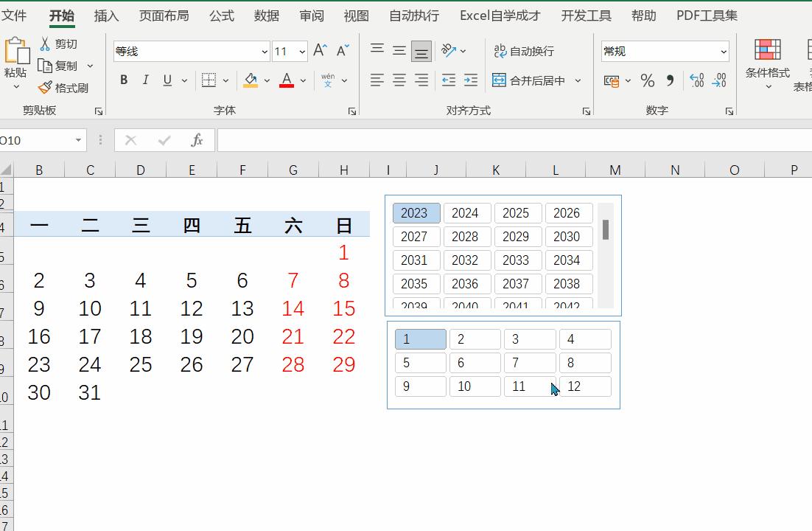Open the fill color dropdown arrow
The height and width of the screenshot is (531, 812).
[x=267, y=80]
